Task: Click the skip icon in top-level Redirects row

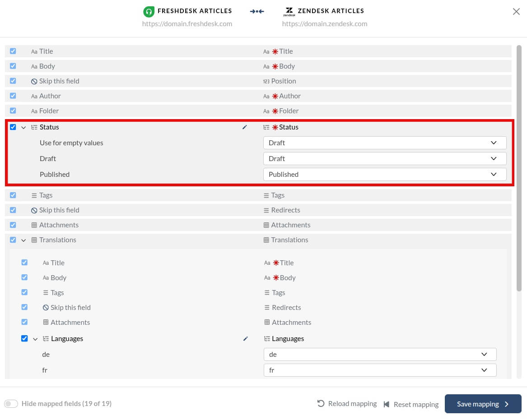Action: tap(34, 210)
